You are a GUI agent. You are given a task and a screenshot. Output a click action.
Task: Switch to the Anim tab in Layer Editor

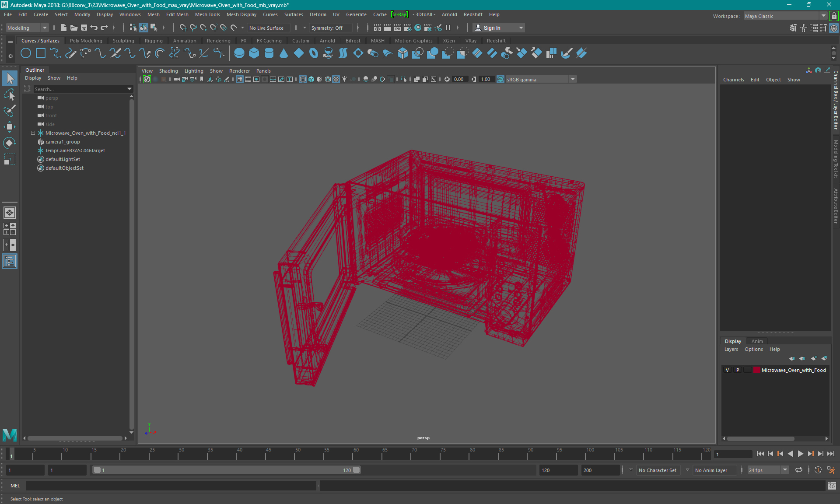pos(757,341)
